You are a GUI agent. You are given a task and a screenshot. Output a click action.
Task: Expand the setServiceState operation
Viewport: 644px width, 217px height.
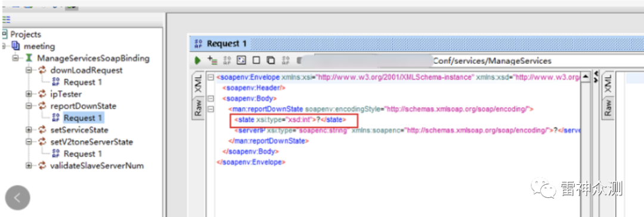(29, 130)
